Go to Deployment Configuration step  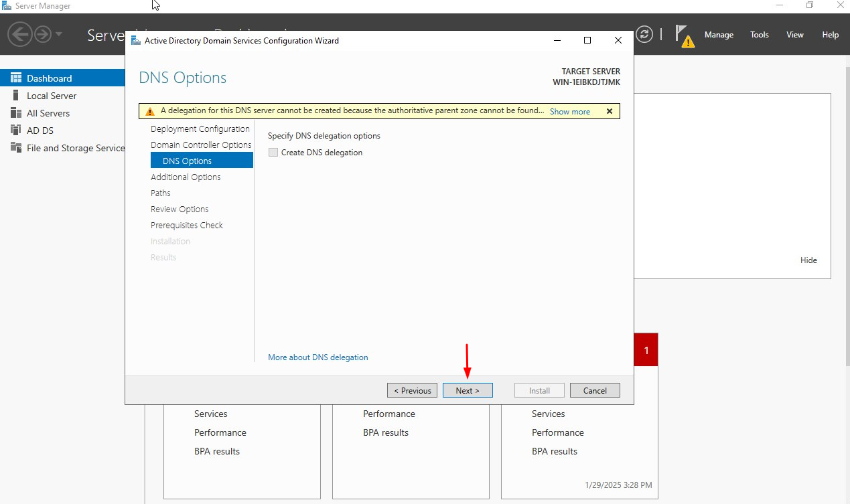click(200, 129)
